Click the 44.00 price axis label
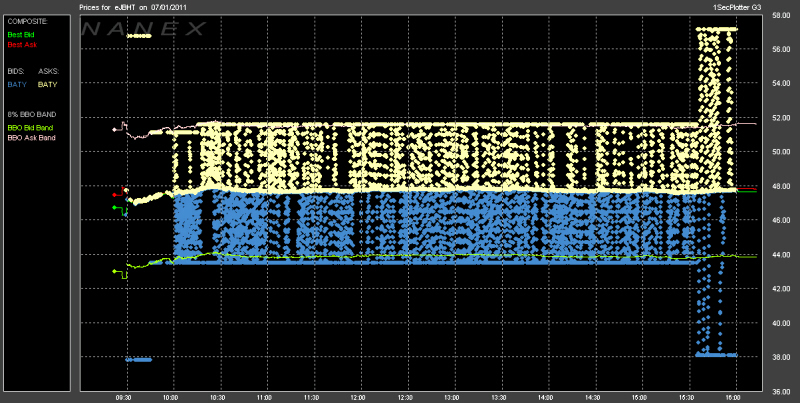Viewport: 800px width, 403px height. pyautogui.click(x=781, y=254)
